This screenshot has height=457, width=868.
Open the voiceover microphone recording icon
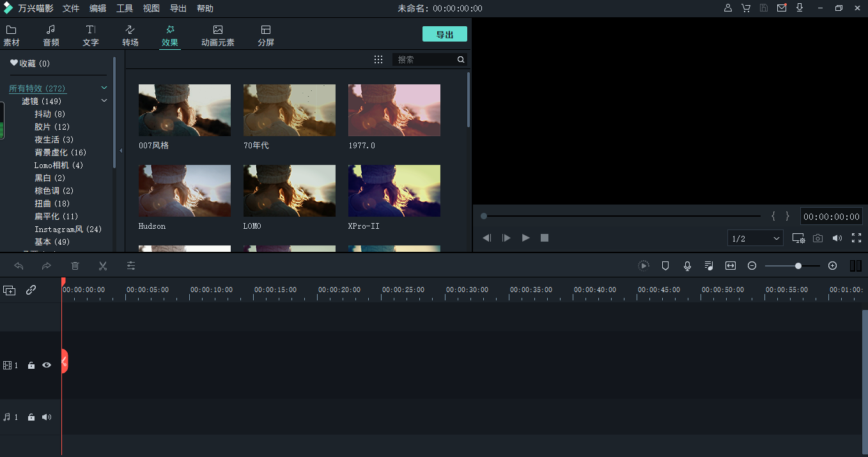(687, 266)
